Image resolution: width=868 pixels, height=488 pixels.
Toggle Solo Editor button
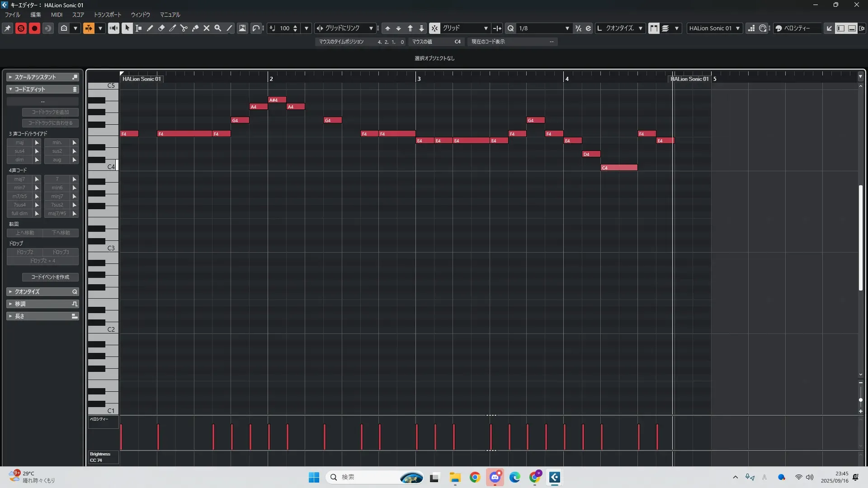pyautogui.click(x=21, y=28)
